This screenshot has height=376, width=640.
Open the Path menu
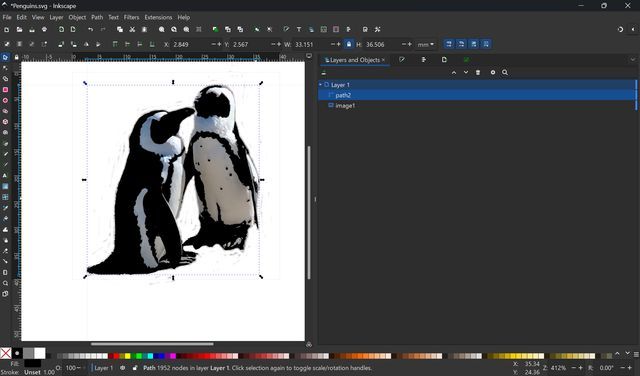click(x=97, y=17)
